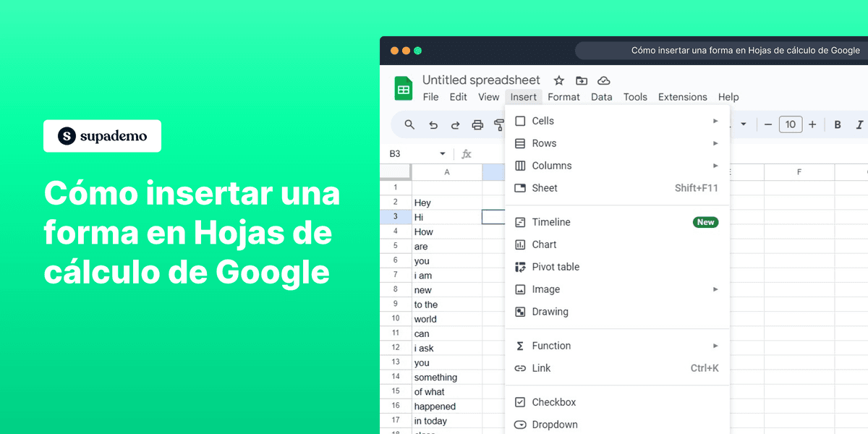Click the Move to folder icon

581,80
